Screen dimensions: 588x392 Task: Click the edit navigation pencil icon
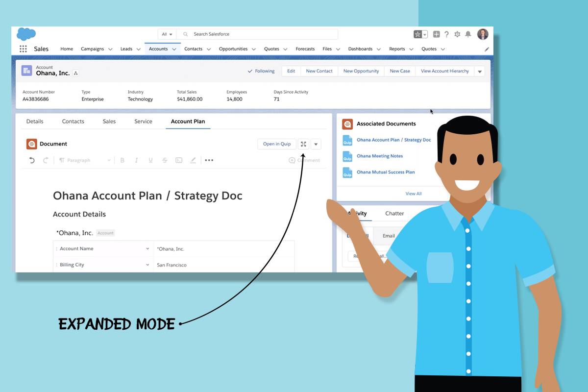click(x=487, y=49)
